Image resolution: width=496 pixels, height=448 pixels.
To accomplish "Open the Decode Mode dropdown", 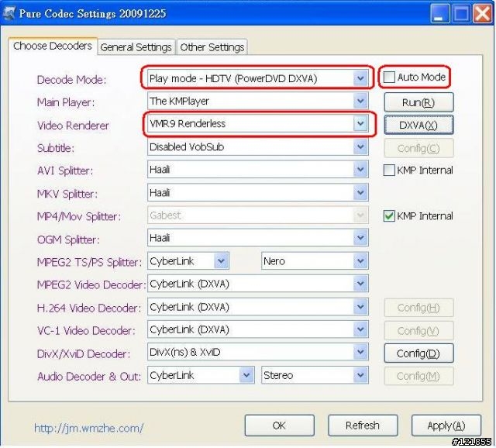I will pos(360,78).
